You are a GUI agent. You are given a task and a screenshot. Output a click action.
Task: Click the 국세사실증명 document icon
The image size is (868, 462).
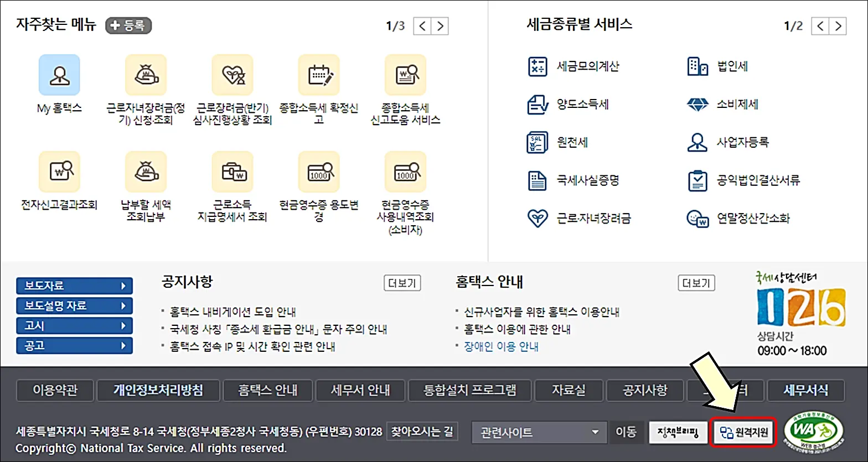click(x=537, y=180)
